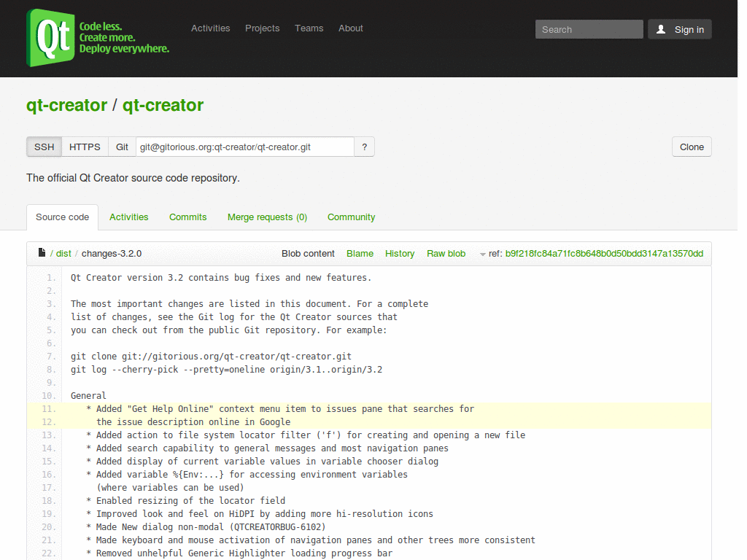Click the user icon in Sign in button
747x560 pixels.
pyautogui.click(x=661, y=29)
